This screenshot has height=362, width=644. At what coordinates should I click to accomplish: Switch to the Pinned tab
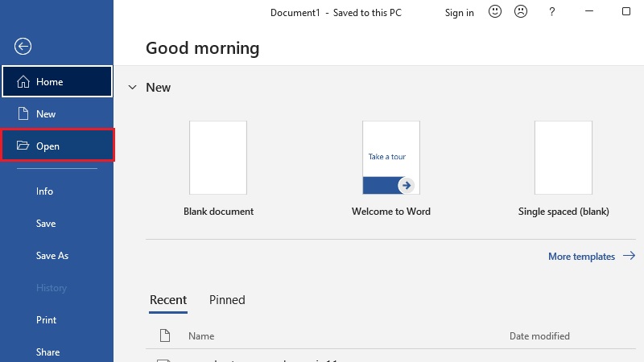tap(227, 300)
